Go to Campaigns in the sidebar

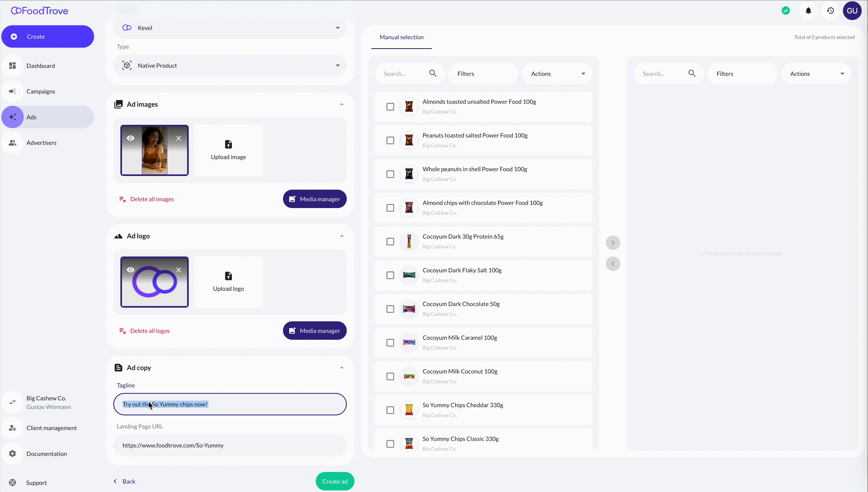[41, 91]
